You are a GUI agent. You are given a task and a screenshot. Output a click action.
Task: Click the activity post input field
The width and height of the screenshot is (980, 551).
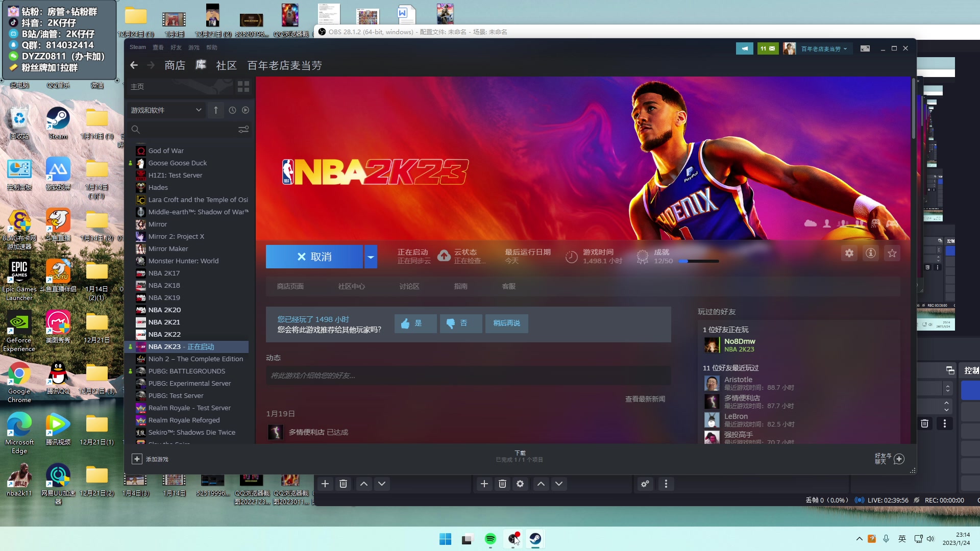pyautogui.click(x=468, y=375)
